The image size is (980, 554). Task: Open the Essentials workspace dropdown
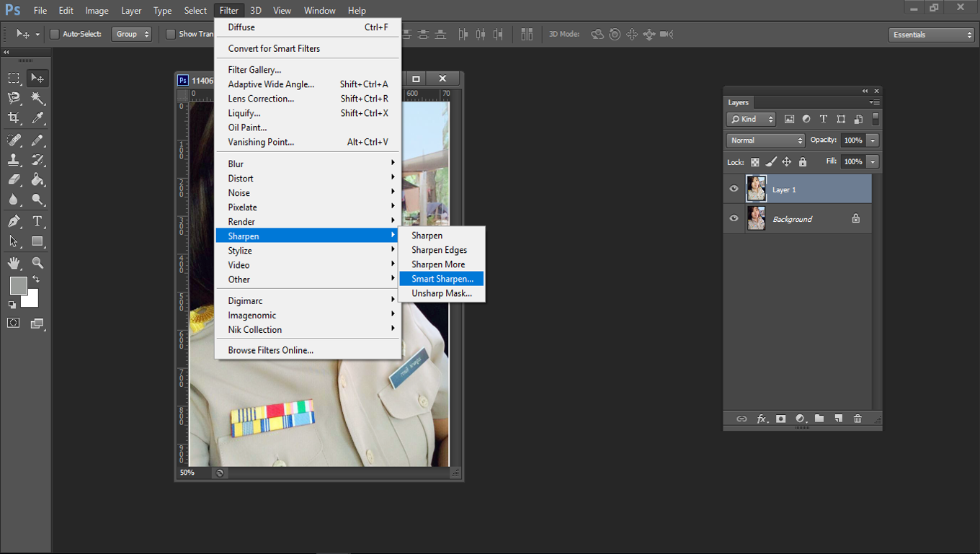click(931, 35)
